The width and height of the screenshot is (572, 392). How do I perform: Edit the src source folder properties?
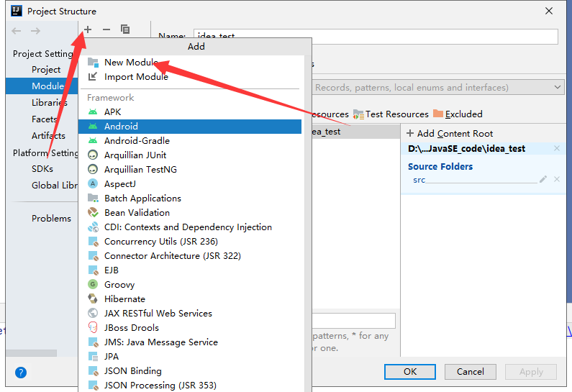coord(543,179)
